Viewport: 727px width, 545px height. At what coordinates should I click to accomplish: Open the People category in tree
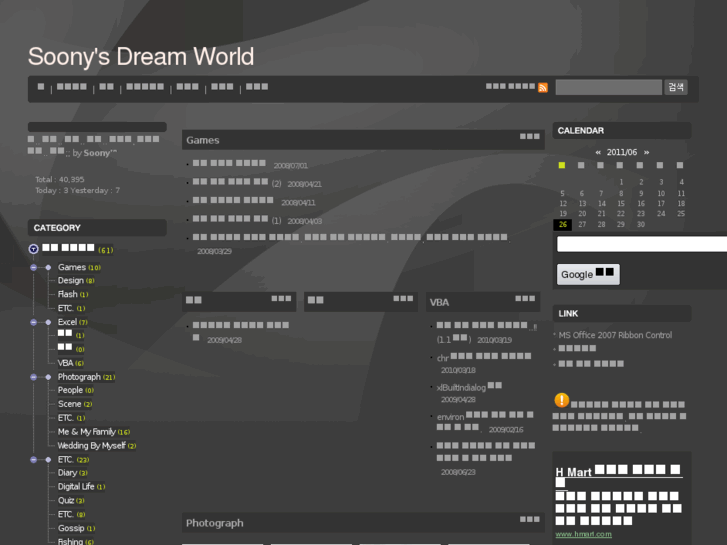coord(70,390)
